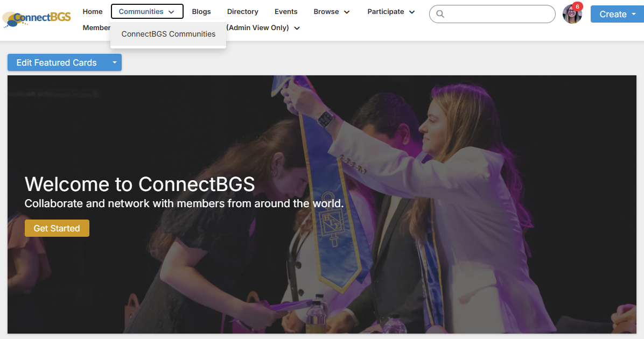Click the Welcome to ConnectBGS heading
Image resolution: width=644 pixels, height=339 pixels.
139,184
